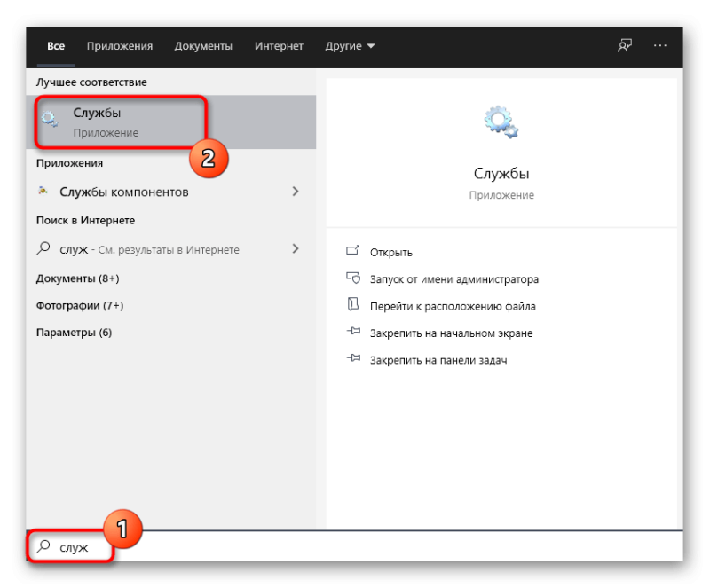Click the file location icon for Перейти к расположению файла
This screenshot has width=710, height=588.
(353, 304)
